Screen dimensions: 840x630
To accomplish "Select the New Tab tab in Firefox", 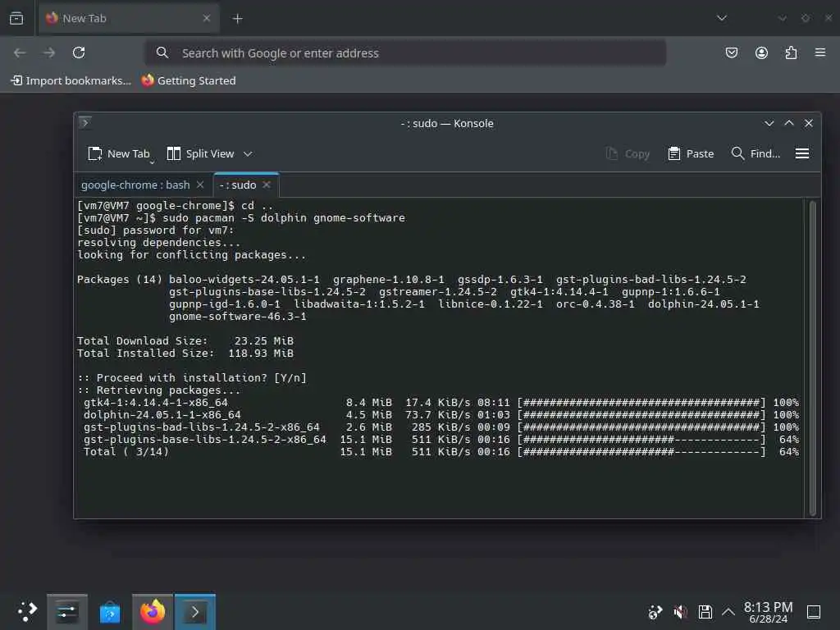I will pyautogui.click(x=129, y=18).
